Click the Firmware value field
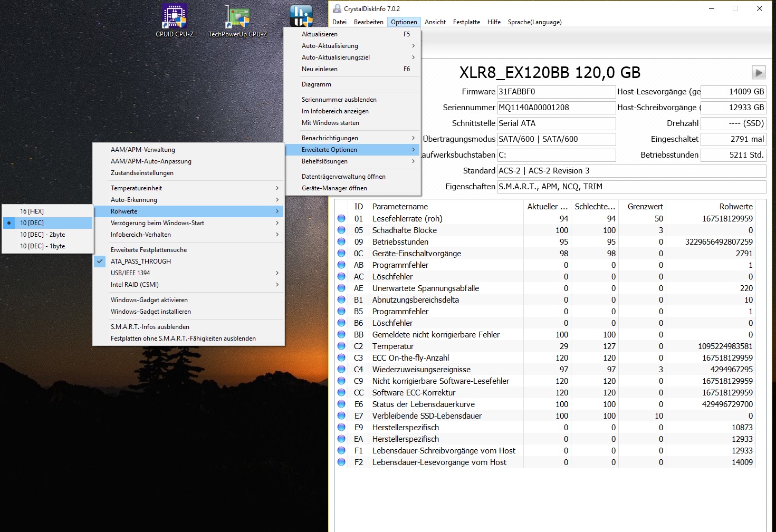776x532 pixels. (557, 92)
